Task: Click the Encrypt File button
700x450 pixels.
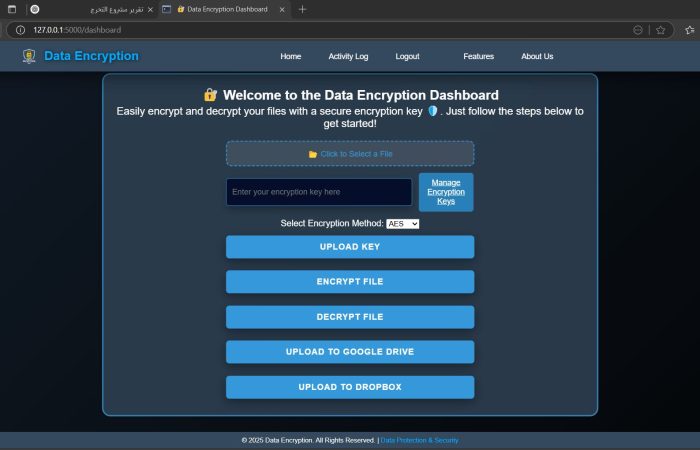Action: pyautogui.click(x=350, y=282)
